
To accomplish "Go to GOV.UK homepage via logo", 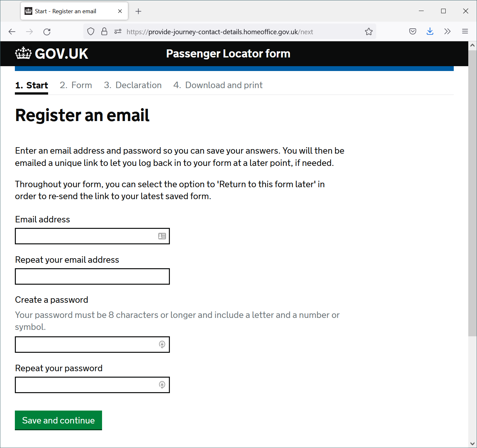I will [x=52, y=54].
